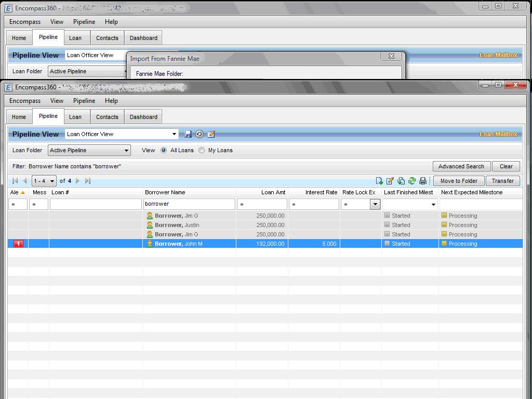Refresh the pipeline with green arrows icon
The image size is (532, 399).
(412, 181)
